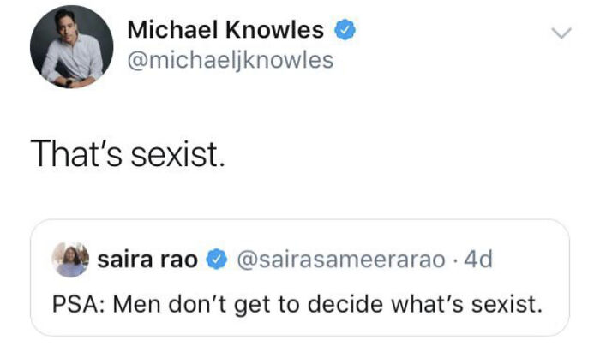Open the @sairasameerarao handle link
Image resolution: width=600 pixels, height=364 pixels.
340,260
